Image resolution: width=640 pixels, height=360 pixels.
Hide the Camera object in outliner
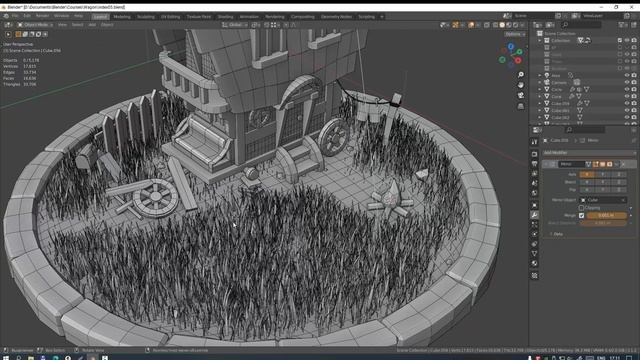click(627, 82)
